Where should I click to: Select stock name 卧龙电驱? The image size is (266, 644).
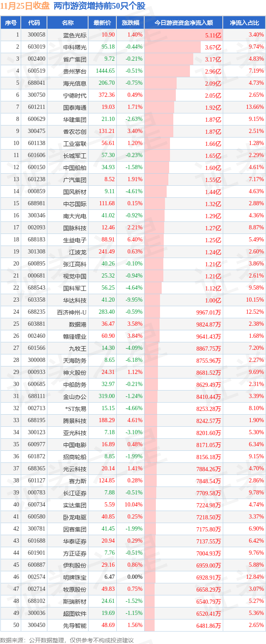(75, 517)
